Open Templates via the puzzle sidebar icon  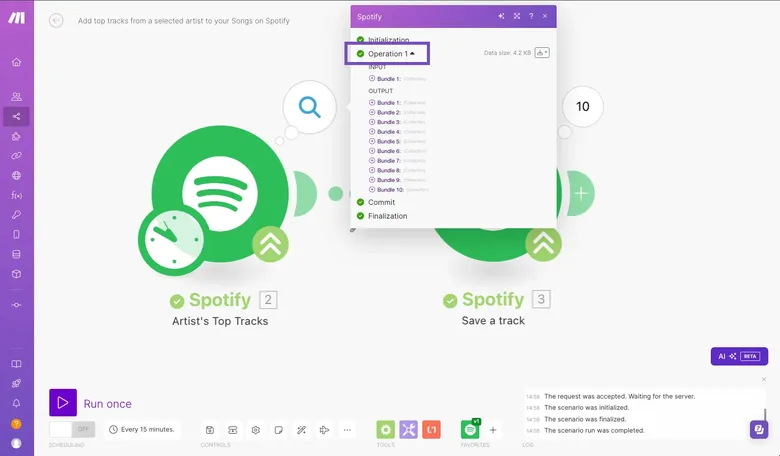coord(16,136)
